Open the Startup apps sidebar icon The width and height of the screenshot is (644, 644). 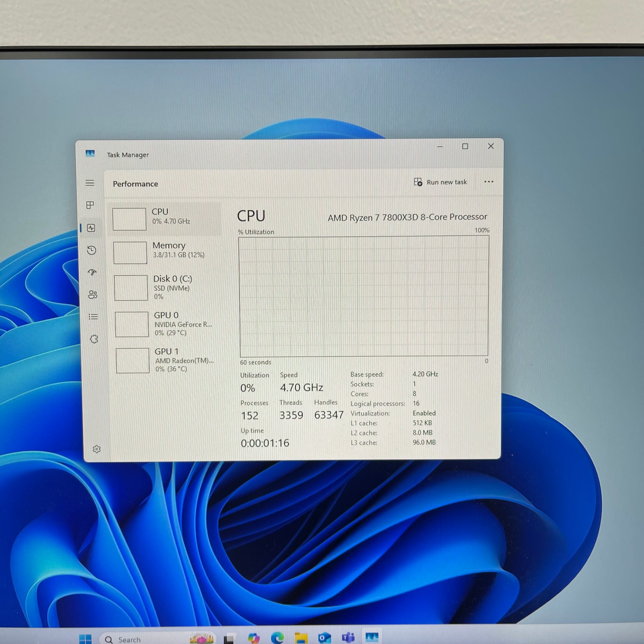coord(92,272)
